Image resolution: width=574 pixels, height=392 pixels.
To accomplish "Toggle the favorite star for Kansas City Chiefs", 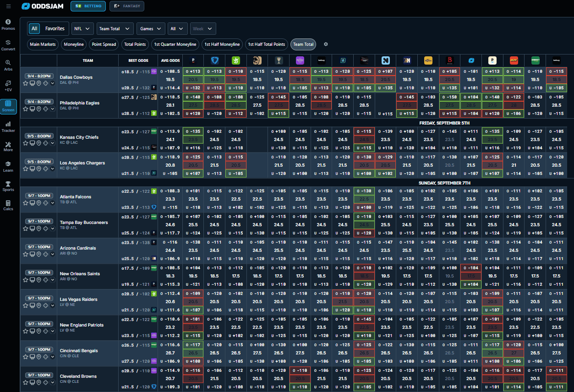I will [x=26, y=143].
